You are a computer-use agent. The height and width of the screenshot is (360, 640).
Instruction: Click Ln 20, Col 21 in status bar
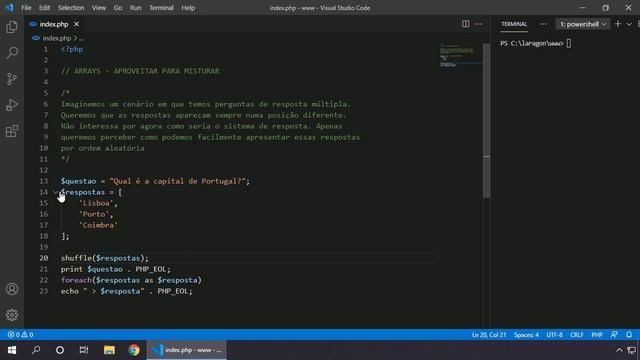(x=489, y=335)
